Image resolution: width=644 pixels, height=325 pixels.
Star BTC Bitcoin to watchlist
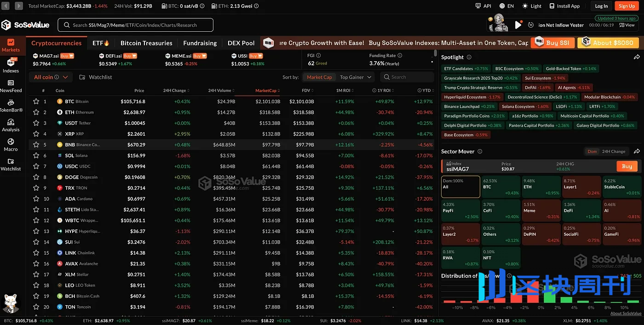[36, 101]
